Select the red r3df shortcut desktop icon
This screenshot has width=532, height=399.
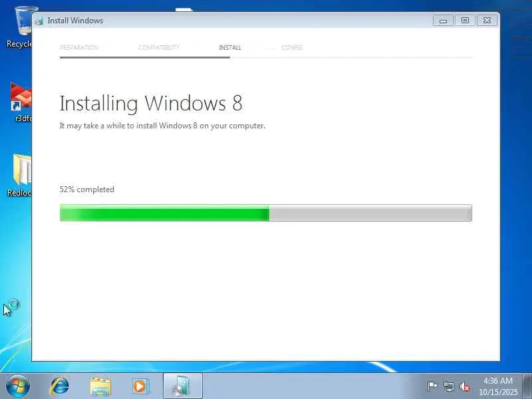coord(21,102)
